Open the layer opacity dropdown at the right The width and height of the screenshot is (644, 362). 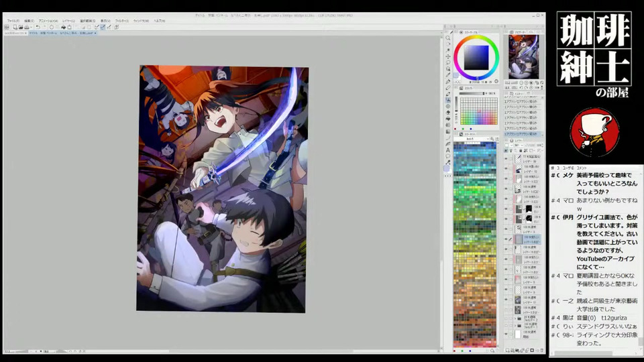(x=541, y=145)
